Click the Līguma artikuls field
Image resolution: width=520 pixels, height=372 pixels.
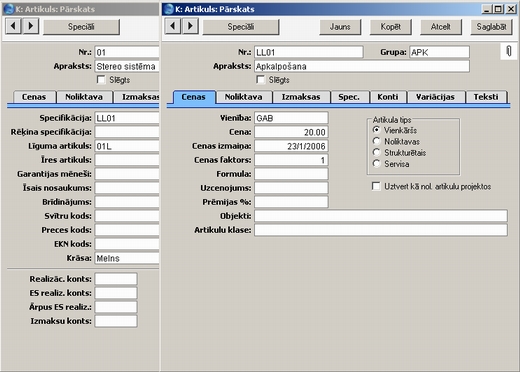pyautogui.click(x=127, y=146)
